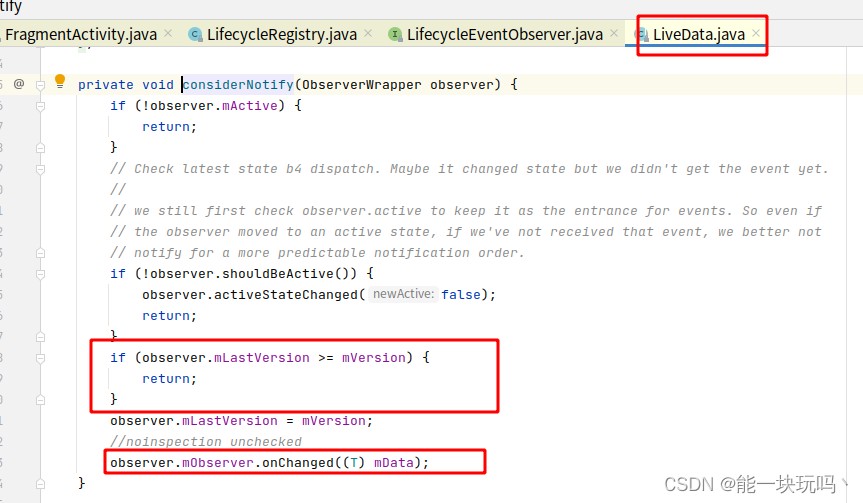
Task: Click mObserver in the onChanged line
Action: point(217,463)
